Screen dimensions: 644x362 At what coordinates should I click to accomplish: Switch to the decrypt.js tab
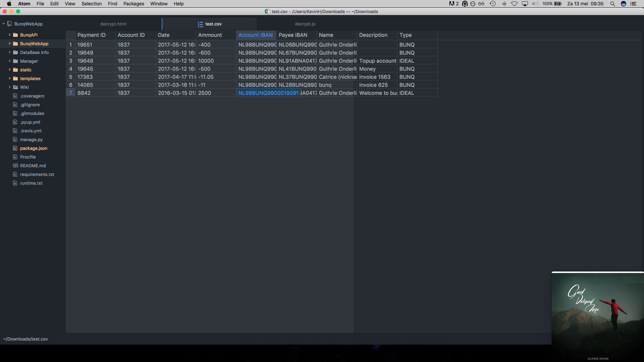(x=305, y=24)
